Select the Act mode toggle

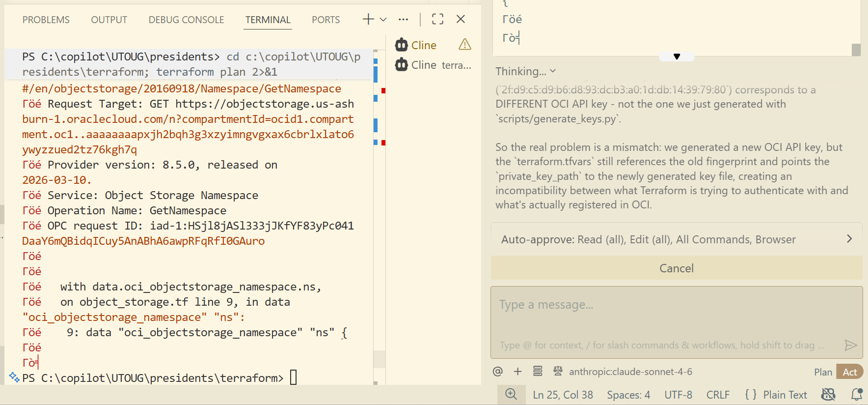(x=849, y=372)
